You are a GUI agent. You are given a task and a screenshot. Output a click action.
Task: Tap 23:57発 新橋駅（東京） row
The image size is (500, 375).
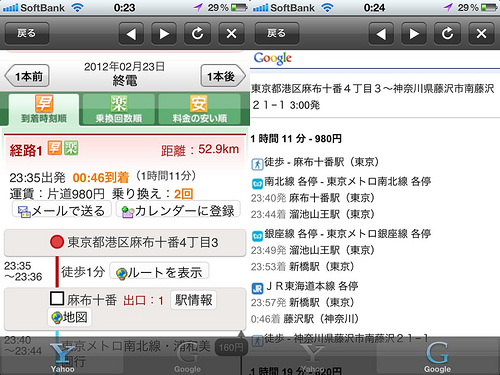[302, 302]
